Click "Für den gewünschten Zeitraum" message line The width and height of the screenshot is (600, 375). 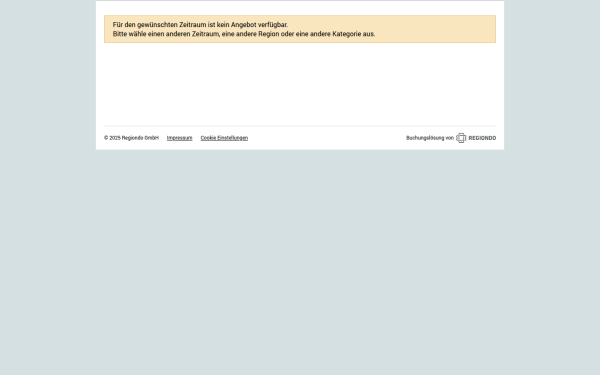click(200, 25)
